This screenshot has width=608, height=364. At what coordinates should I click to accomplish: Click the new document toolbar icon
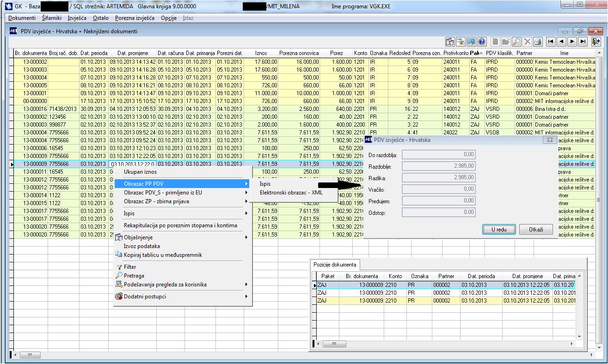495,42
